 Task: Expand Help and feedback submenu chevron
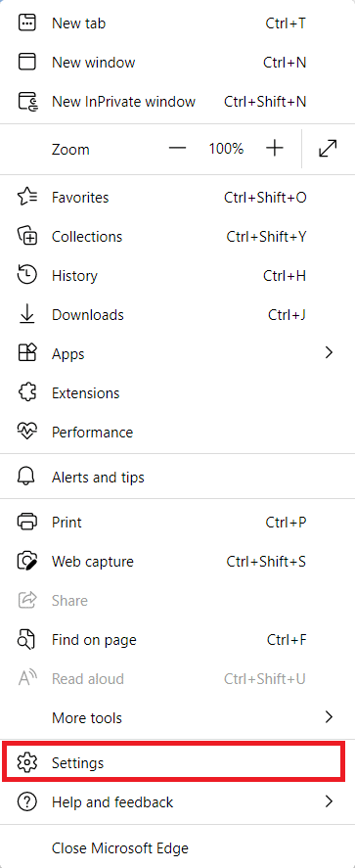329,801
